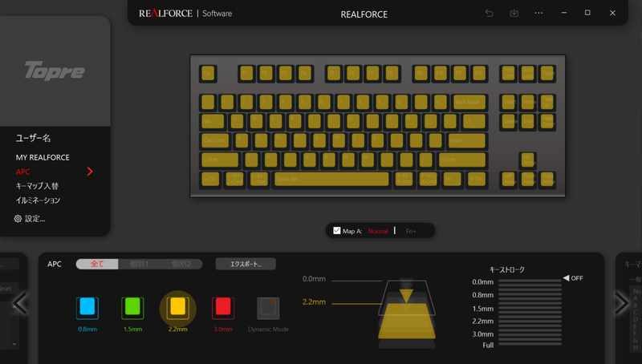The image size is (642, 364).
Task: Click the Space Bar key on keyboard
Action: pyautogui.click(x=331, y=179)
